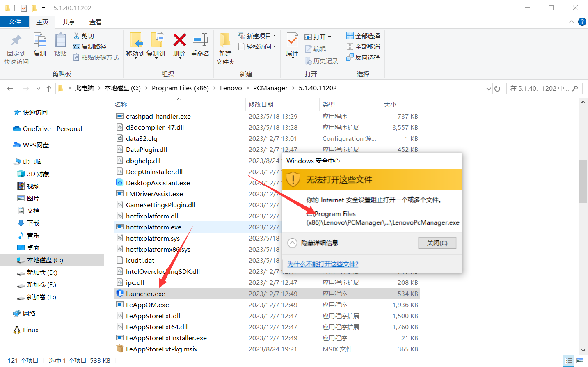This screenshot has width=588, height=367.
Task: Switch to the View (查看) tab
Action: point(96,22)
